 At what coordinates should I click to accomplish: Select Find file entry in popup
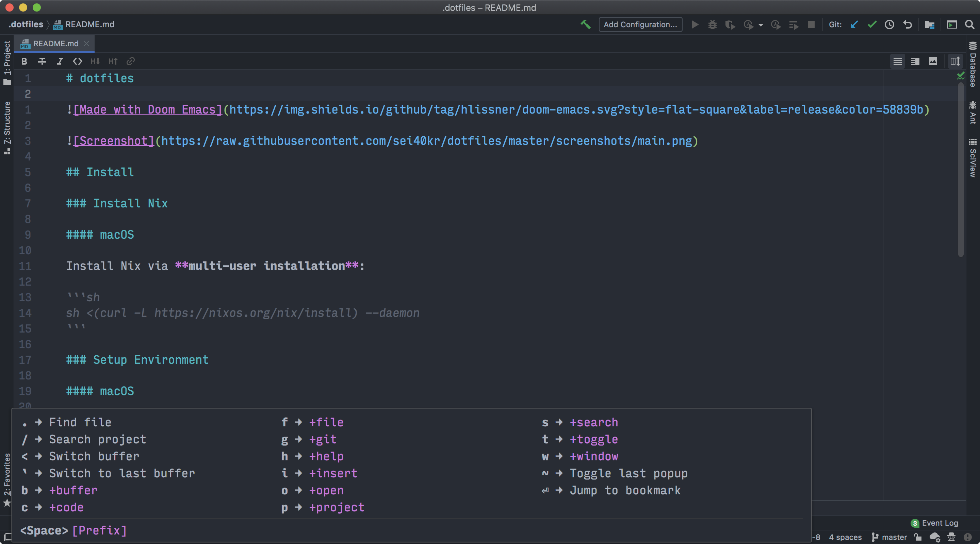click(67, 422)
